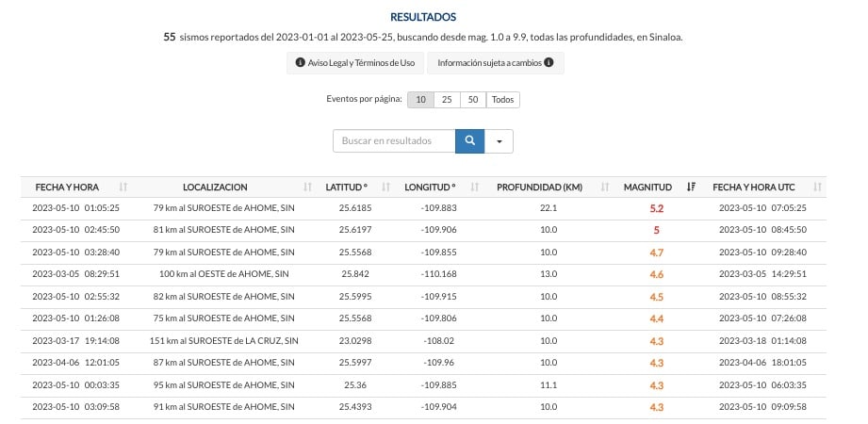Sort by the LONGITUD sort icon
The width and height of the screenshot is (868, 424).
pos(474,188)
